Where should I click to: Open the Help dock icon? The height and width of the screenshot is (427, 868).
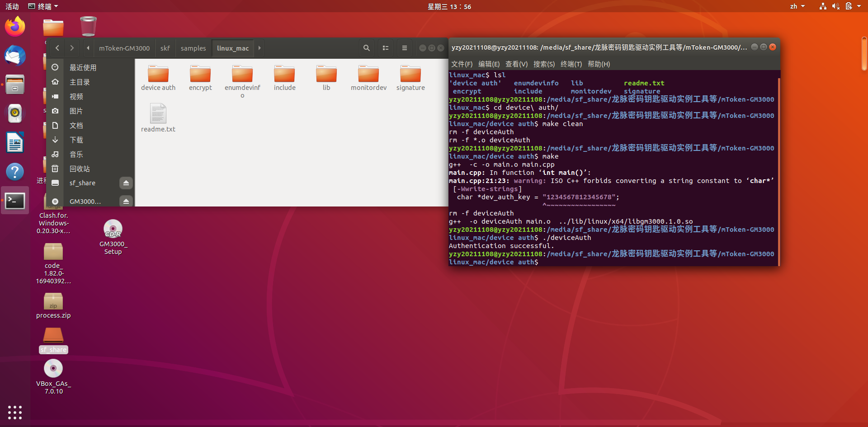point(15,172)
